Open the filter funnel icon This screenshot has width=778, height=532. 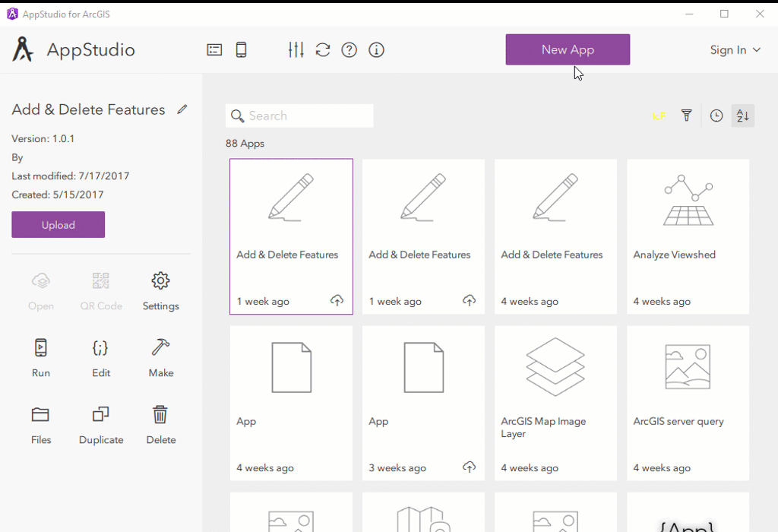pos(686,116)
